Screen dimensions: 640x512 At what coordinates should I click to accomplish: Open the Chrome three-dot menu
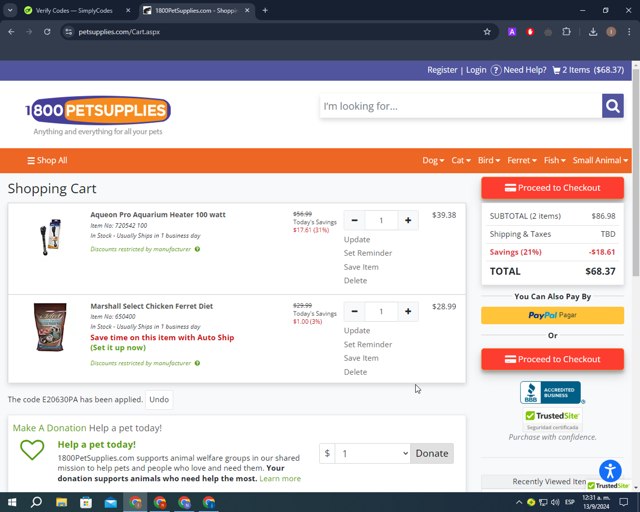pyautogui.click(x=629, y=32)
